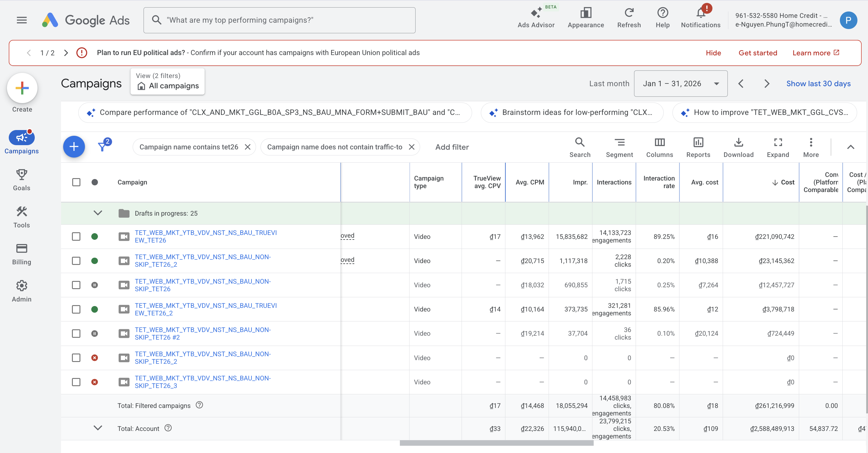Screen dimensions: 868x453
Task: Open the Ads Advisor beta panel
Action: [x=536, y=18]
